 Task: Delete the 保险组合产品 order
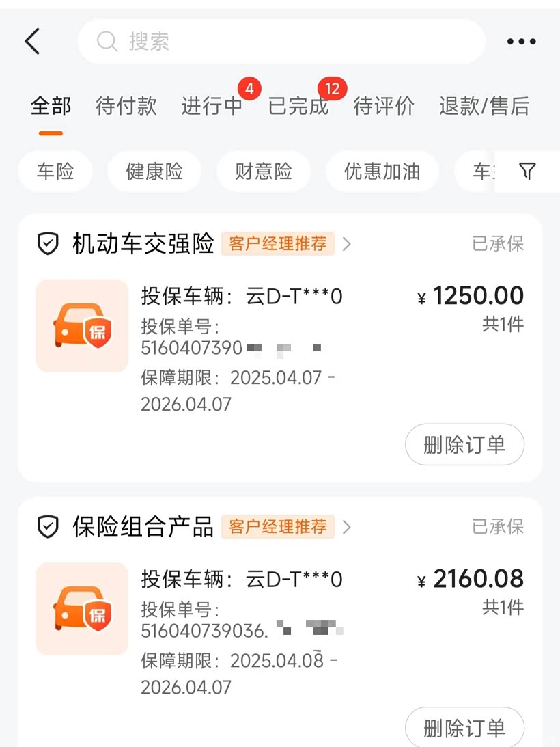pyautogui.click(x=464, y=728)
